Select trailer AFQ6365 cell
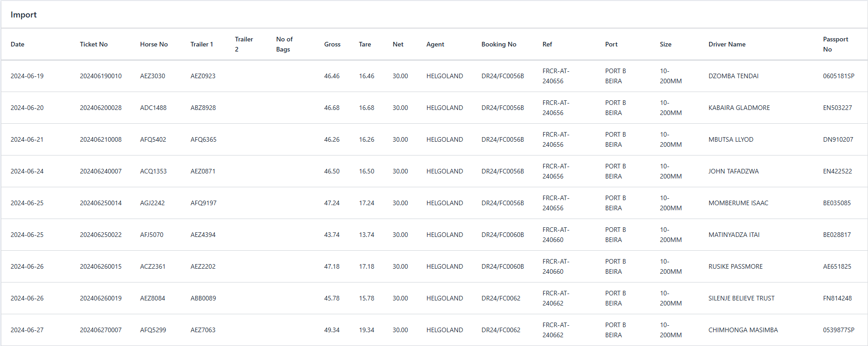Screen dimensions: 868x346 [203, 139]
